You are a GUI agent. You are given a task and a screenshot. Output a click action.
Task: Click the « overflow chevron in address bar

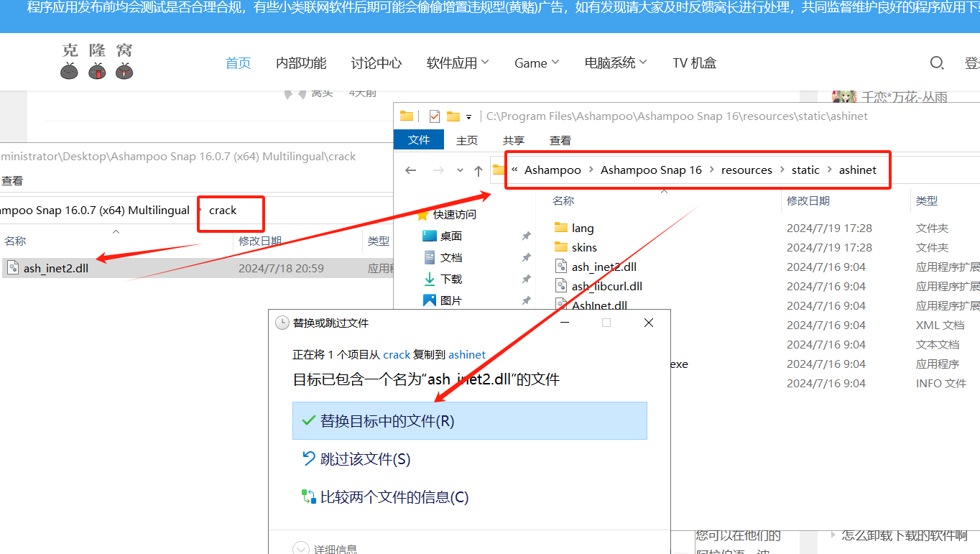(514, 170)
